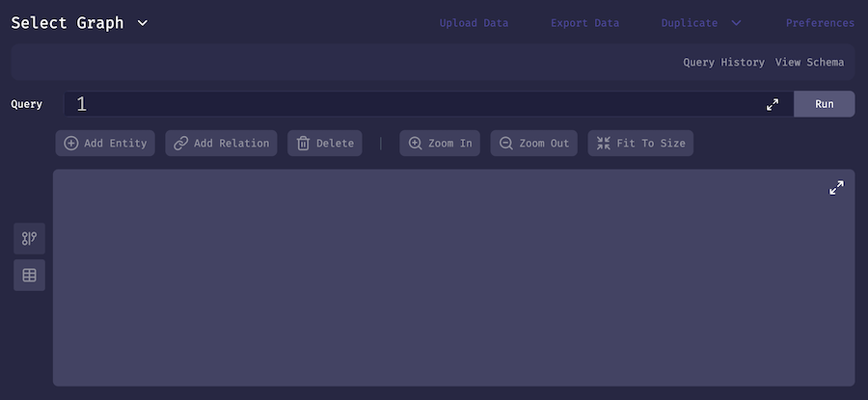This screenshot has height=400, width=868.
Task: Open the Select Graph dropdown
Action: click(x=80, y=23)
